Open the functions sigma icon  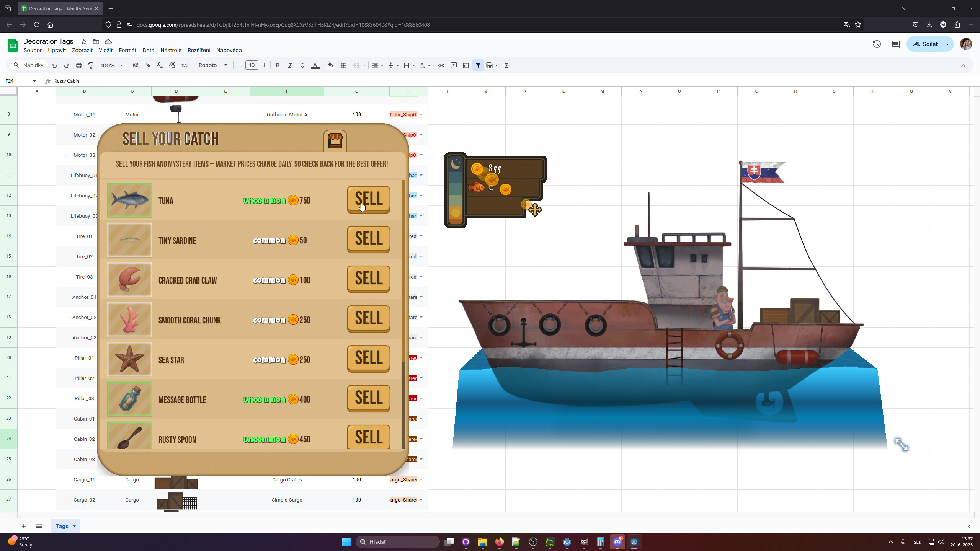506,65
